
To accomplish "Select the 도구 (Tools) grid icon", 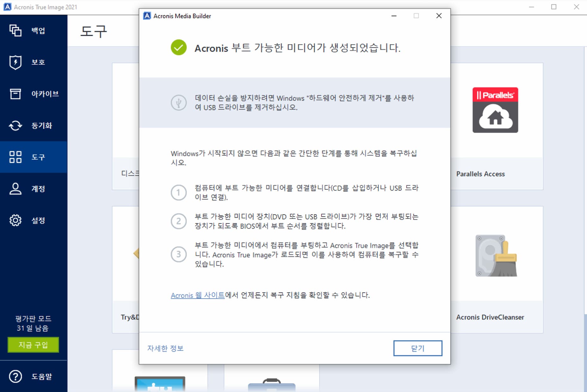I will 15,157.
